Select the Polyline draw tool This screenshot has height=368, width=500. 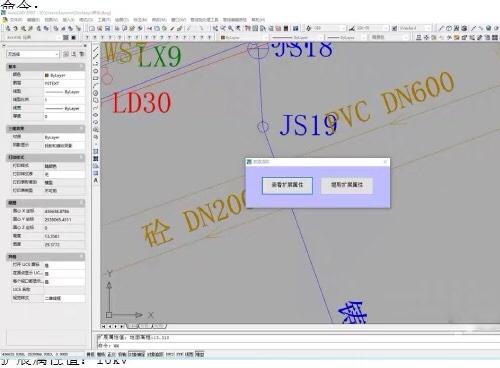click(96, 63)
